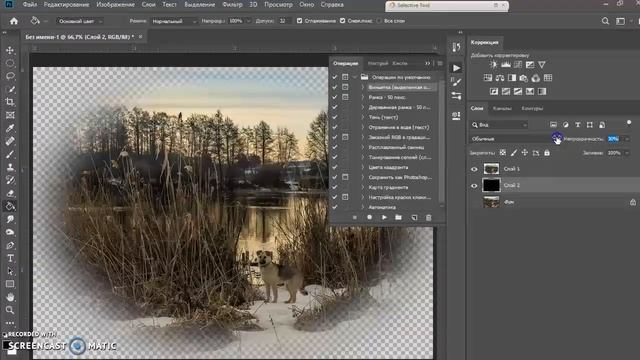
Task: Open the Файл menu
Action: (29, 4)
